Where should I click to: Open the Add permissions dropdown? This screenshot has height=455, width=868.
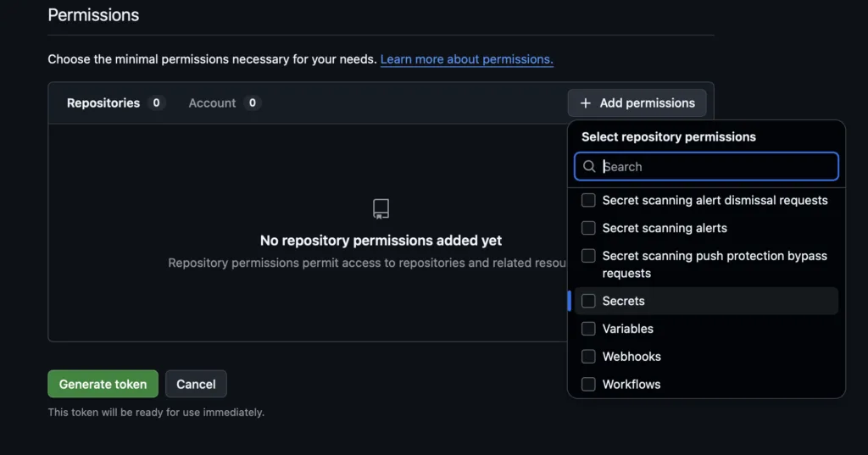point(637,103)
